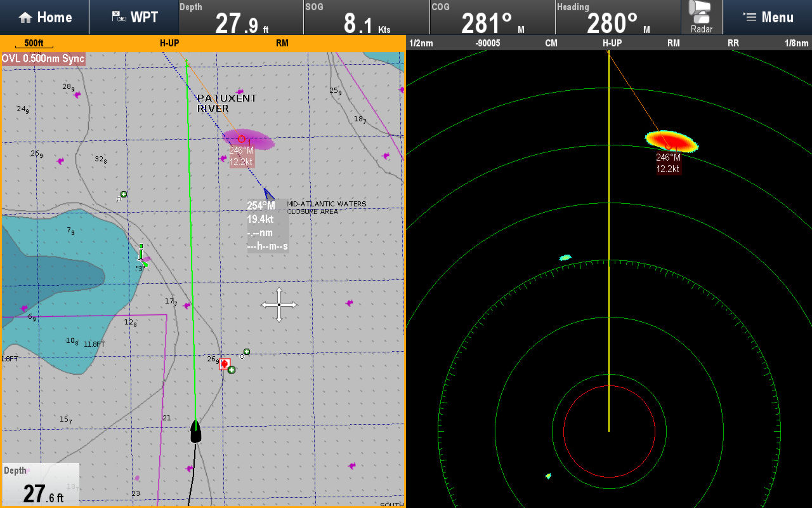Open the Menu
This screenshot has height=508, width=812.
tap(768, 17)
